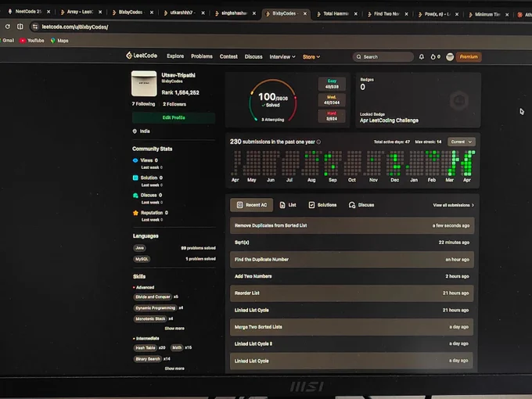Click the Hash Table skill tag
The image size is (532, 399).
(x=146, y=348)
